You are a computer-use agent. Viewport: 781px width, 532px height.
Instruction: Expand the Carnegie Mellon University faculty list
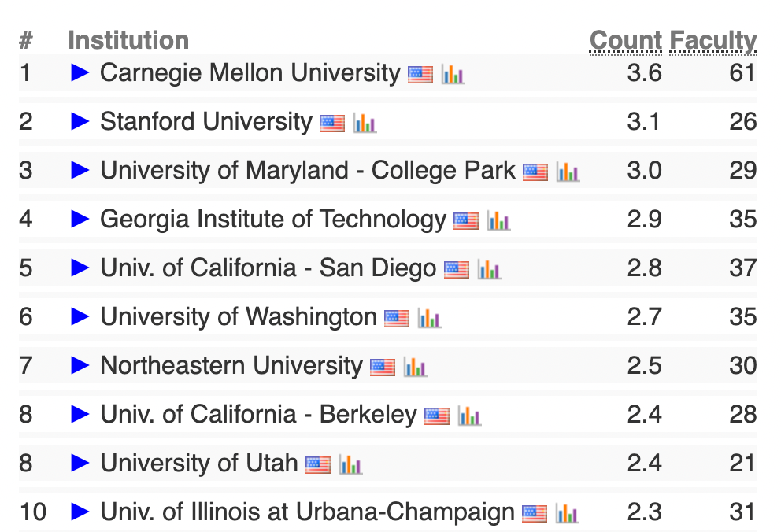pos(80,72)
